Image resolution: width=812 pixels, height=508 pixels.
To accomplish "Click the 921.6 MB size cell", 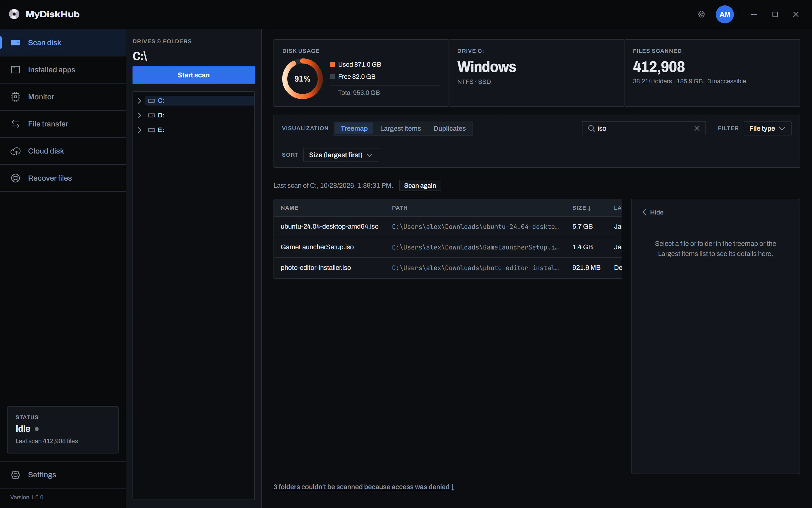I will click(586, 268).
